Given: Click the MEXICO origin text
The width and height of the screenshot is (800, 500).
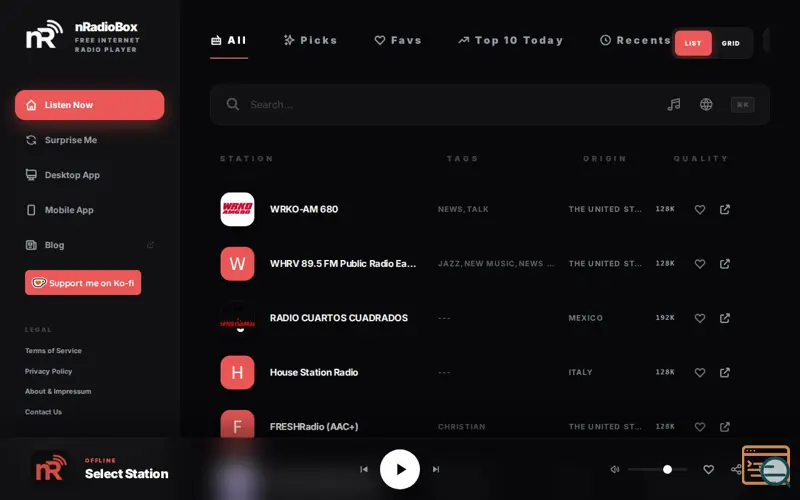Looking at the screenshot, I should [586, 318].
